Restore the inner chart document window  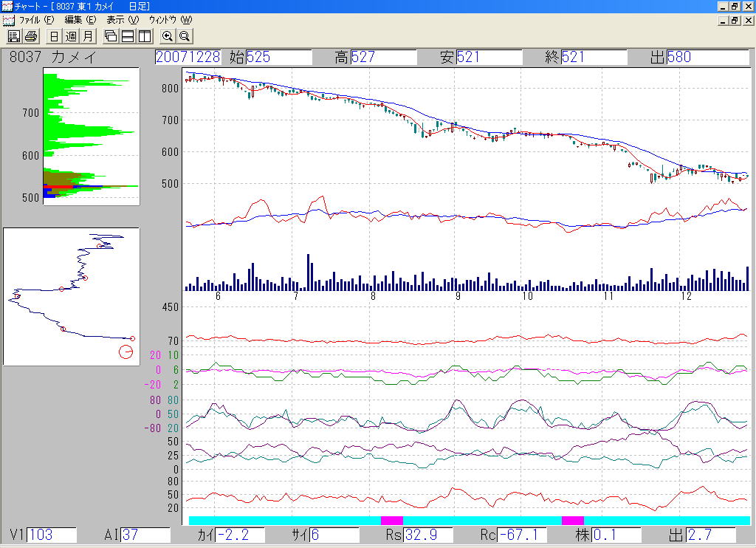pyautogui.click(x=735, y=20)
